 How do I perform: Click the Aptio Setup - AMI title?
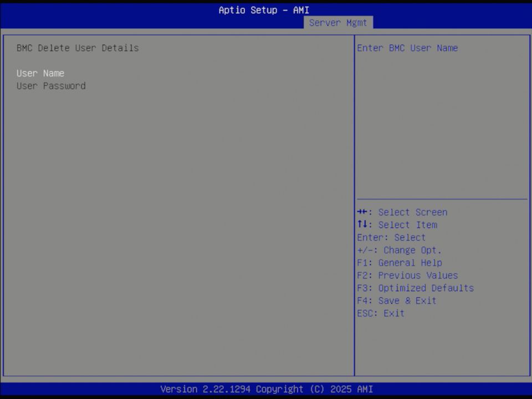click(x=264, y=10)
